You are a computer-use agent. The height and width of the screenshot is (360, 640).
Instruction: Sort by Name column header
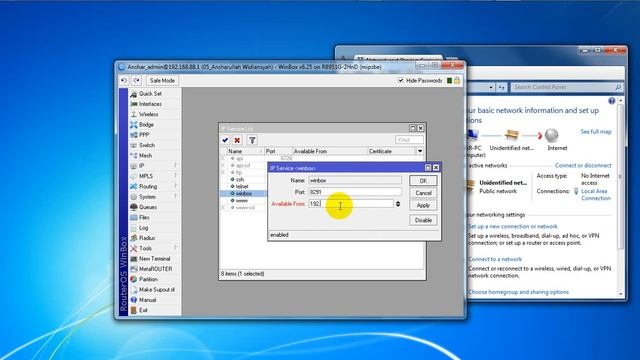pos(245,151)
